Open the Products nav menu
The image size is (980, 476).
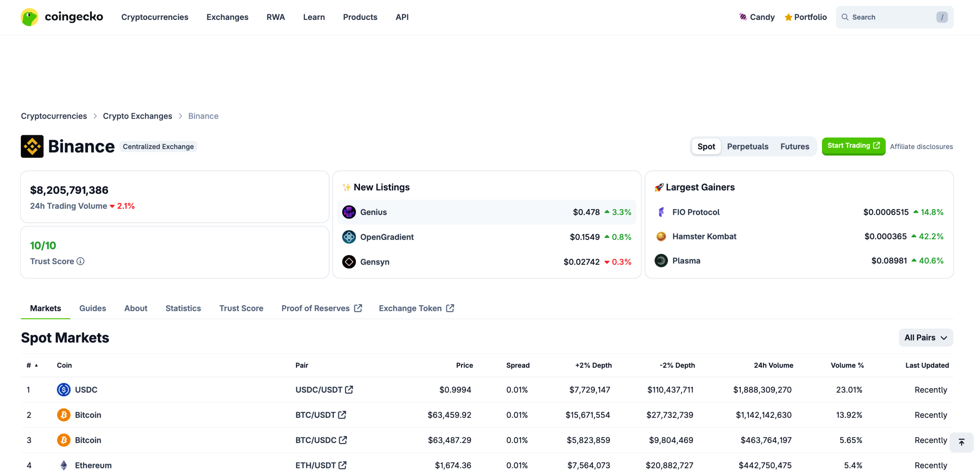360,17
